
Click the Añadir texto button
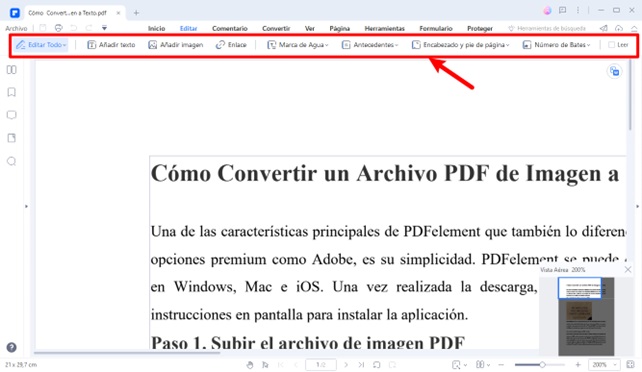(111, 45)
